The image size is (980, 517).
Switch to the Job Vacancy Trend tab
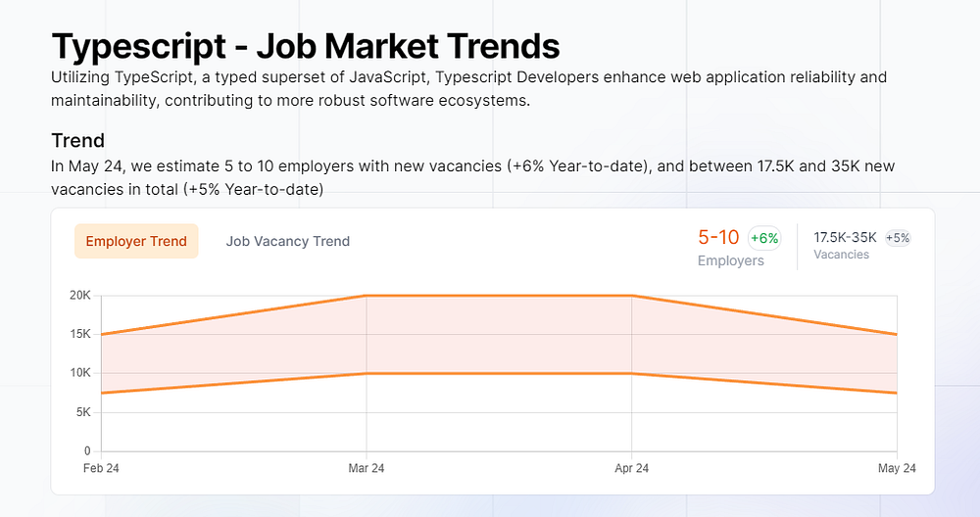(287, 241)
